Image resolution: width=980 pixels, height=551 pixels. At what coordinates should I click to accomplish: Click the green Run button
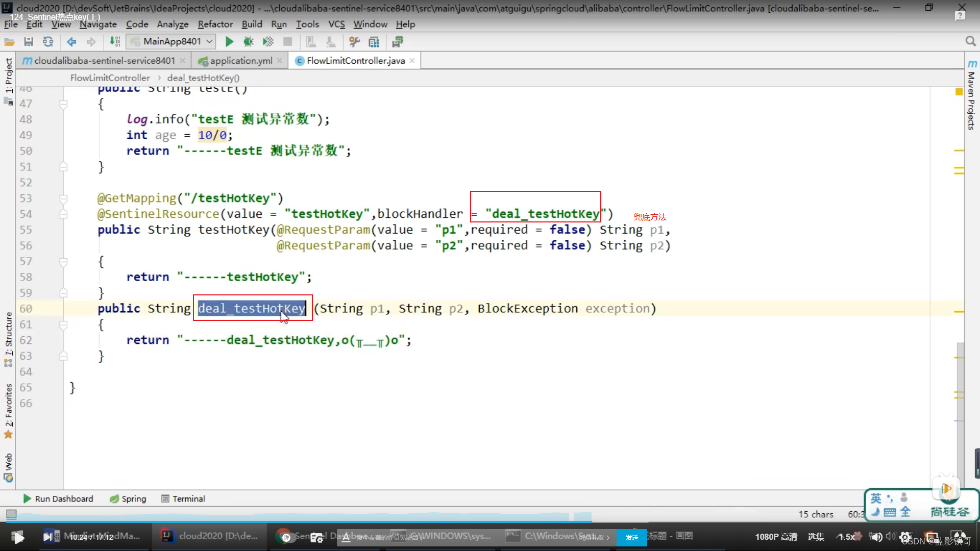(x=229, y=42)
